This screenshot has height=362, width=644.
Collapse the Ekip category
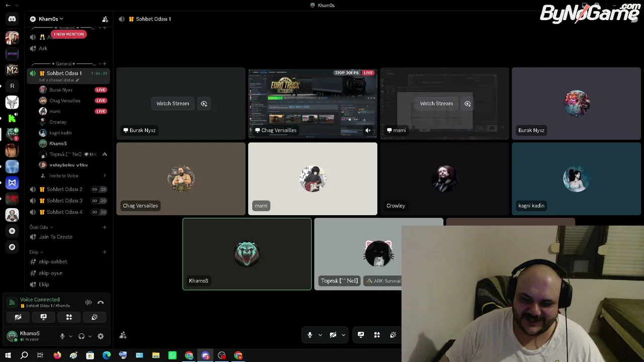[36, 252]
